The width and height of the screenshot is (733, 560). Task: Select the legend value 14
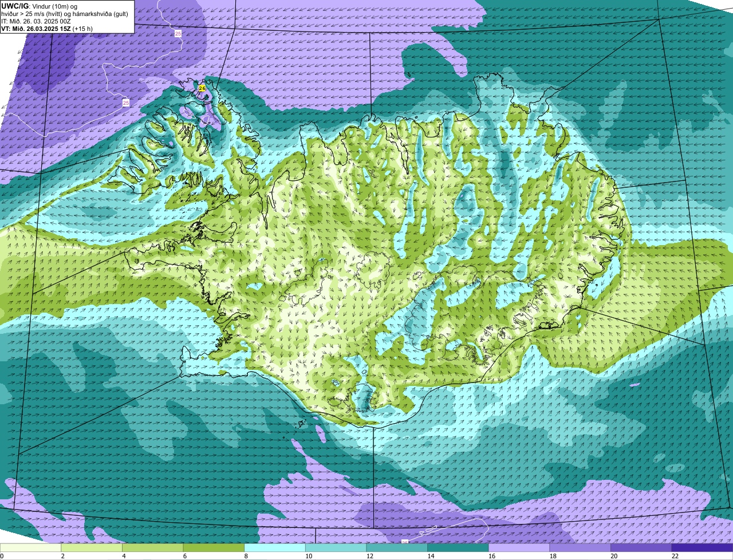(431, 556)
